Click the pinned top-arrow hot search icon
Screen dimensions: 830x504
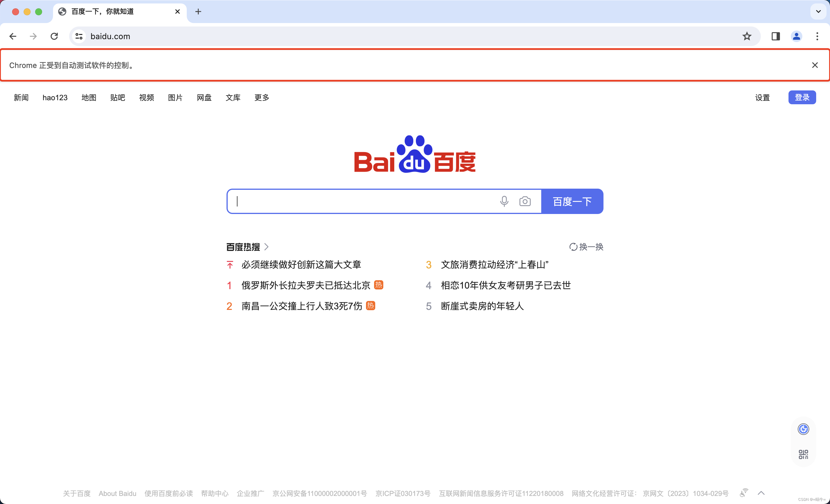(230, 265)
